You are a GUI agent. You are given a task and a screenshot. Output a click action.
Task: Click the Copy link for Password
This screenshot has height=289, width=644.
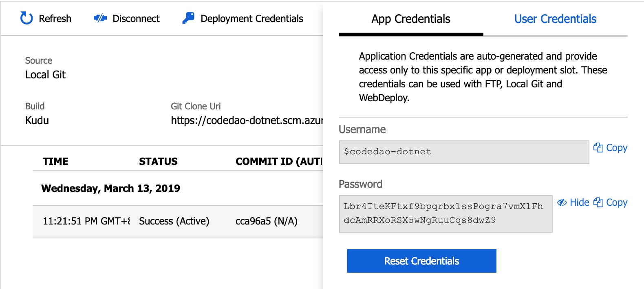(616, 202)
